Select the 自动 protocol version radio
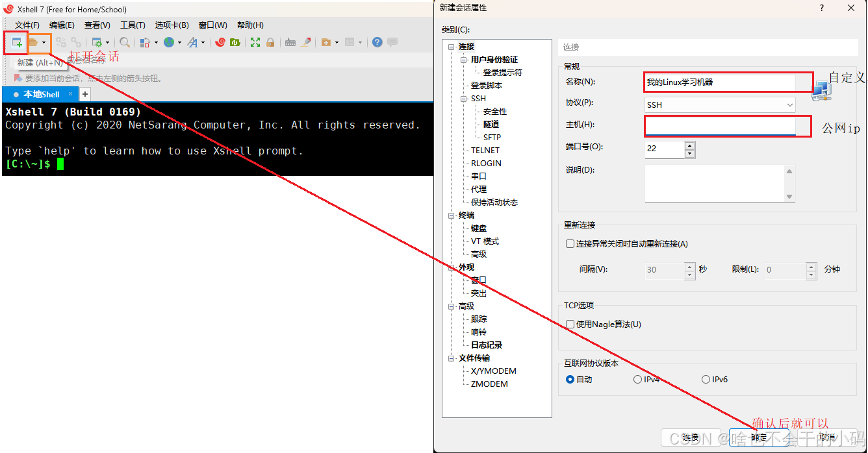The image size is (868, 453). 570,379
